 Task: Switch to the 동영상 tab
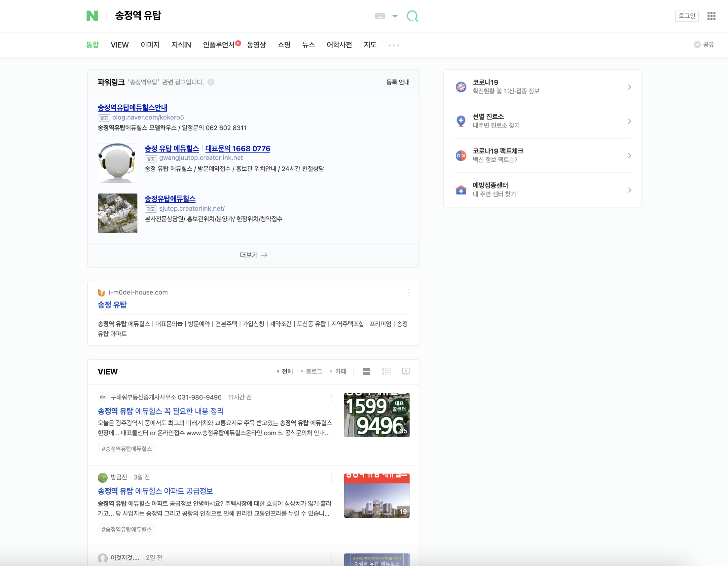[x=256, y=45]
